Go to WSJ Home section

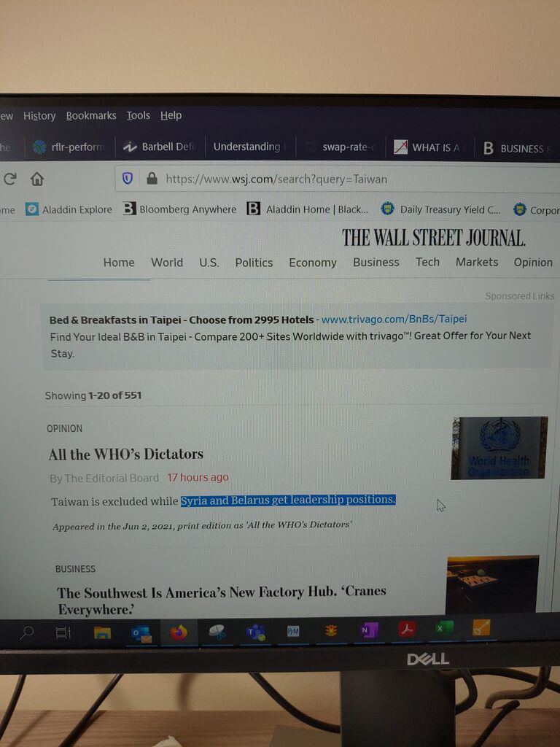(x=119, y=263)
